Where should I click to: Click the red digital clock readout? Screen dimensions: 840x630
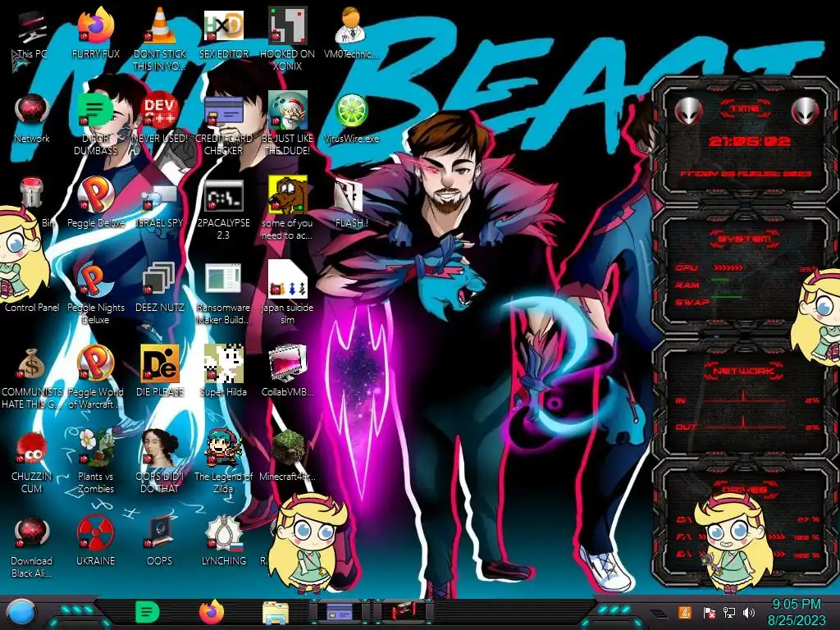[749, 141]
